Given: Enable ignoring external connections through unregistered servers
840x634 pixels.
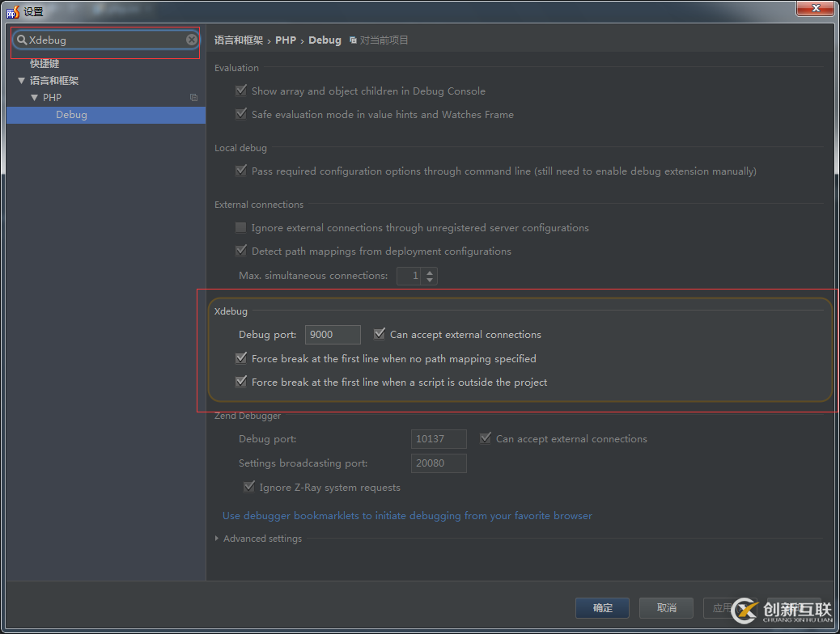Looking at the screenshot, I should click(x=240, y=227).
